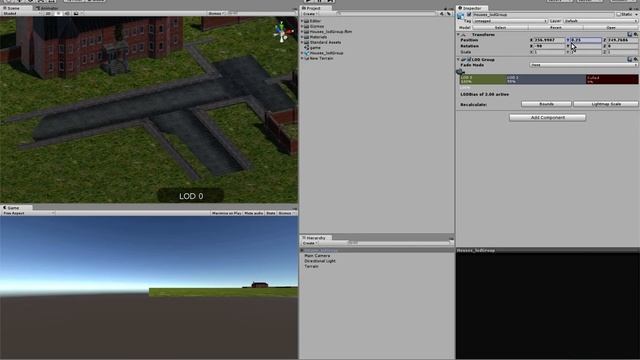This screenshot has height=360, width=640.
Task: Switch to the Animator tab
Action: tap(47, 8)
